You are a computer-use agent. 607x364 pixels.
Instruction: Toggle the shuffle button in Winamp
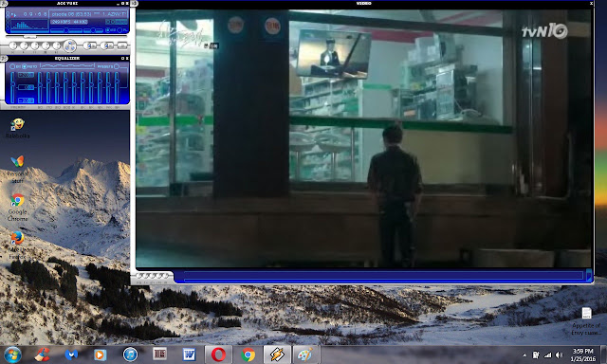(90, 45)
